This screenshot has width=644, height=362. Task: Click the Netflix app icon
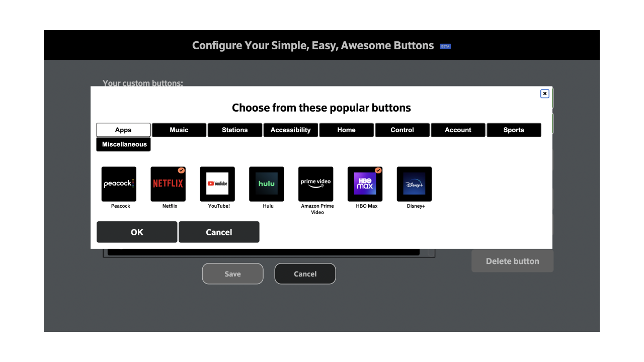coord(168,184)
